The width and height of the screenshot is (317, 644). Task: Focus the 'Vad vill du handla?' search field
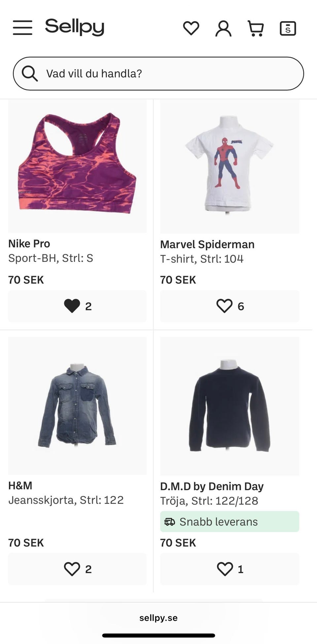(x=165, y=74)
